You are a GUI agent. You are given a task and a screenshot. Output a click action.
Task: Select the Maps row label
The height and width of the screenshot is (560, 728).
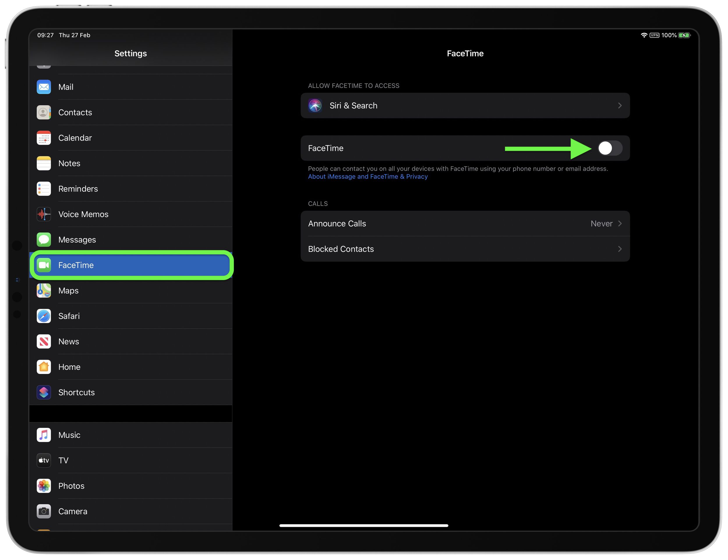pyautogui.click(x=68, y=290)
